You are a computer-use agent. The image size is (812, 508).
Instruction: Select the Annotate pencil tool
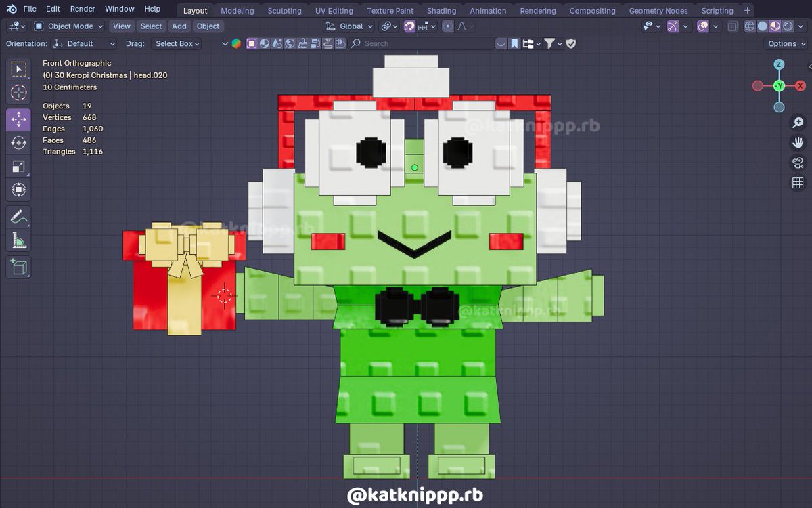tap(18, 217)
